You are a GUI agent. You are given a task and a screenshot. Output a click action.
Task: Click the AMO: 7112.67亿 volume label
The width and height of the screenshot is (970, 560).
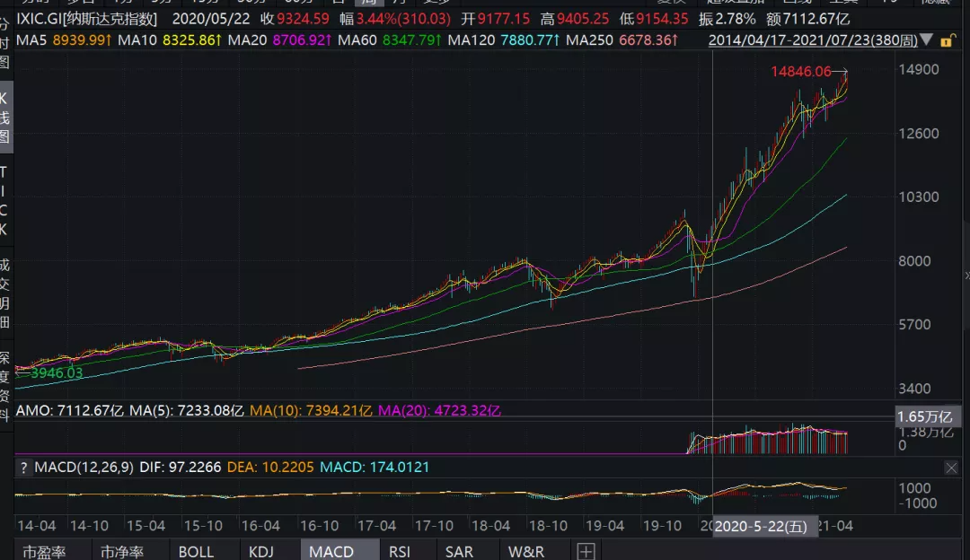(70, 410)
